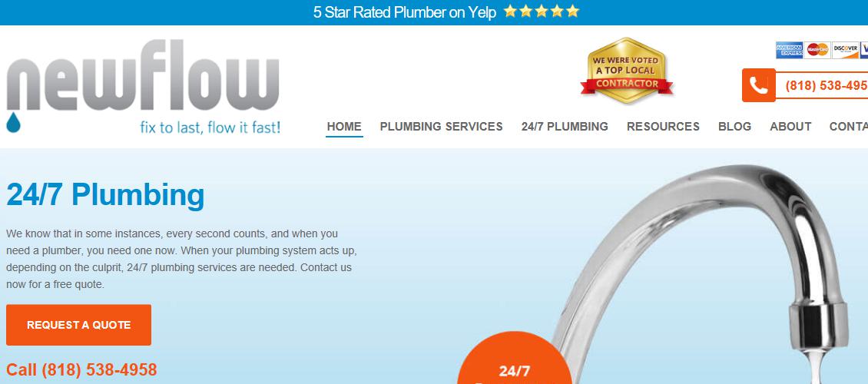The width and height of the screenshot is (868, 384).
Task: Click the 5 Star Rated Plumber banner text
Action: tap(405, 12)
